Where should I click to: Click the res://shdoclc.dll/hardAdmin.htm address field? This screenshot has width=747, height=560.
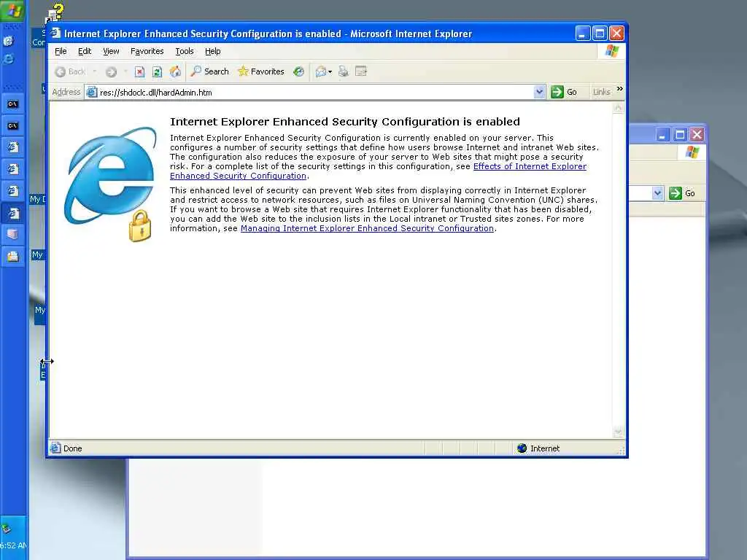tap(314, 93)
